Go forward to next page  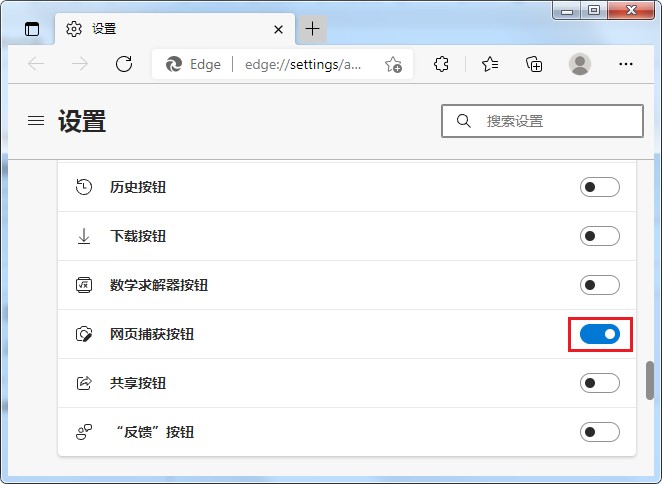coord(80,64)
